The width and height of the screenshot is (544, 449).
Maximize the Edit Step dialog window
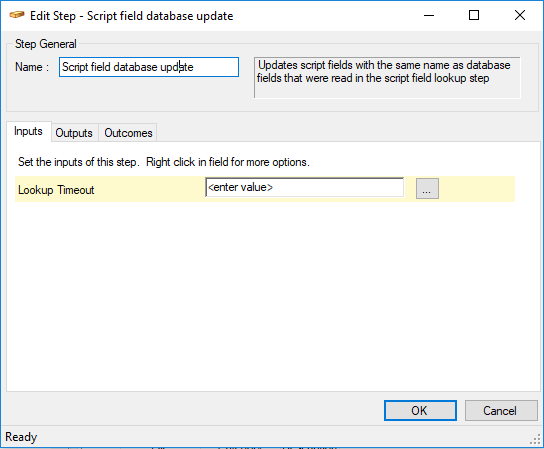pyautogui.click(x=474, y=16)
